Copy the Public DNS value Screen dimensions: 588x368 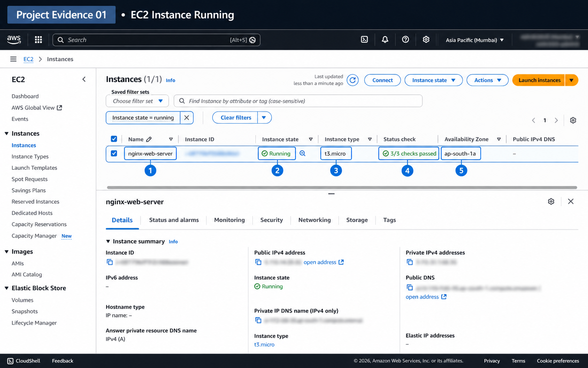point(410,287)
